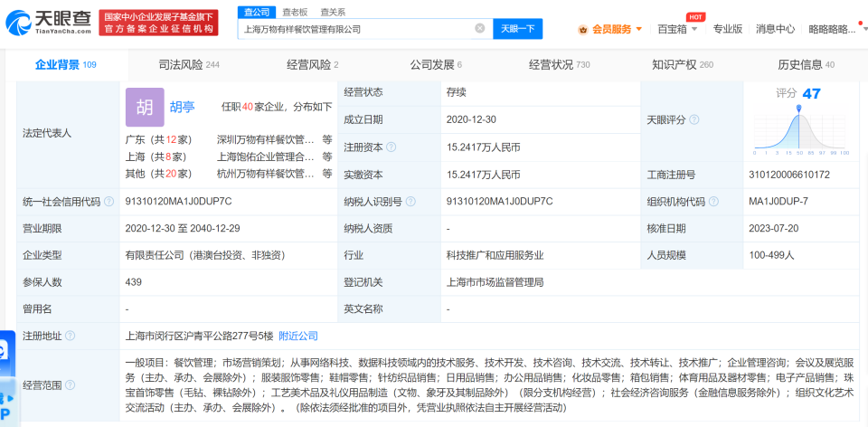This screenshot has height=427, width=868.
Task: Select credit code under 统一社会信用代码
Action: click(x=178, y=202)
